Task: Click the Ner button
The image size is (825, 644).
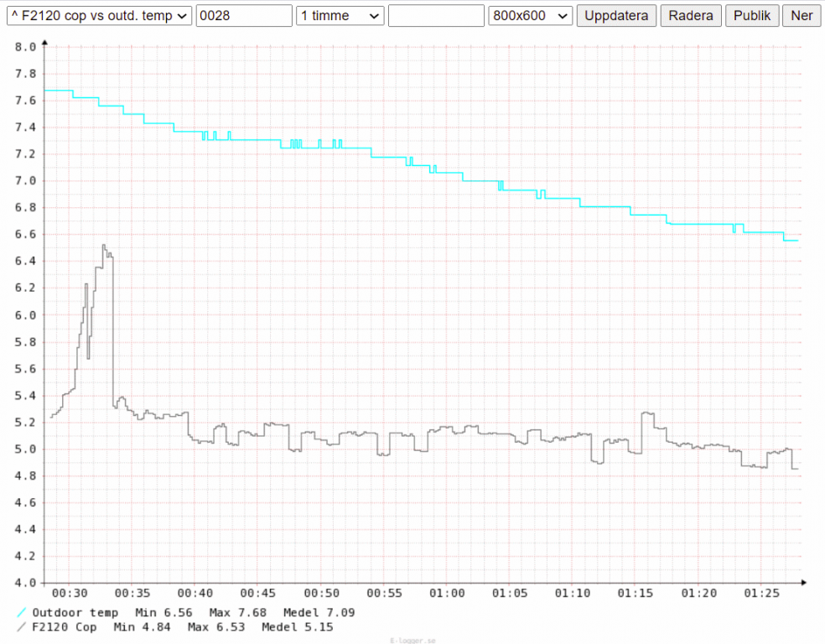Action: (802, 16)
